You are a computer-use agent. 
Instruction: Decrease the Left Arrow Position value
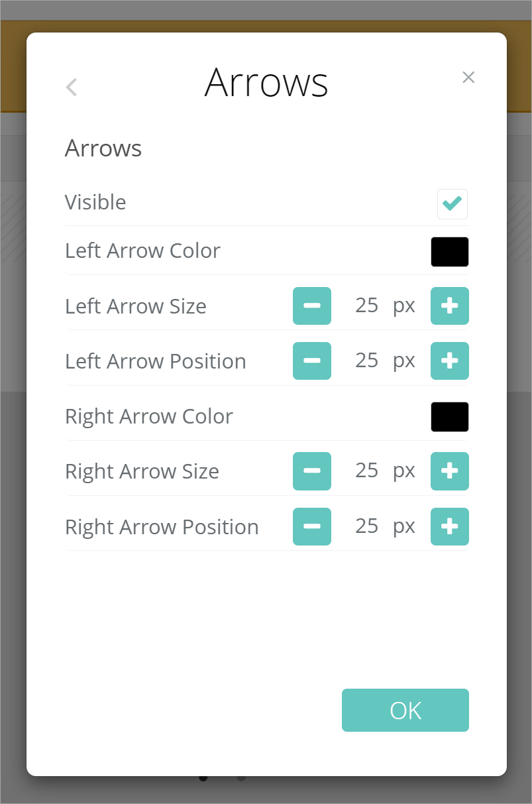pos(312,361)
